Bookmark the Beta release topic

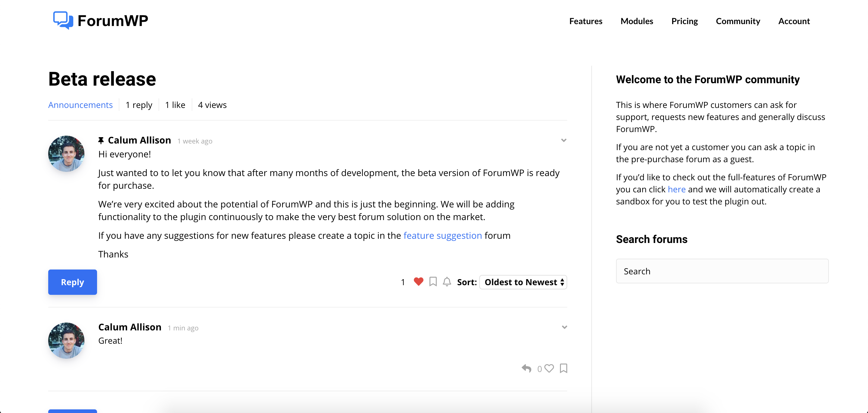(433, 282)
